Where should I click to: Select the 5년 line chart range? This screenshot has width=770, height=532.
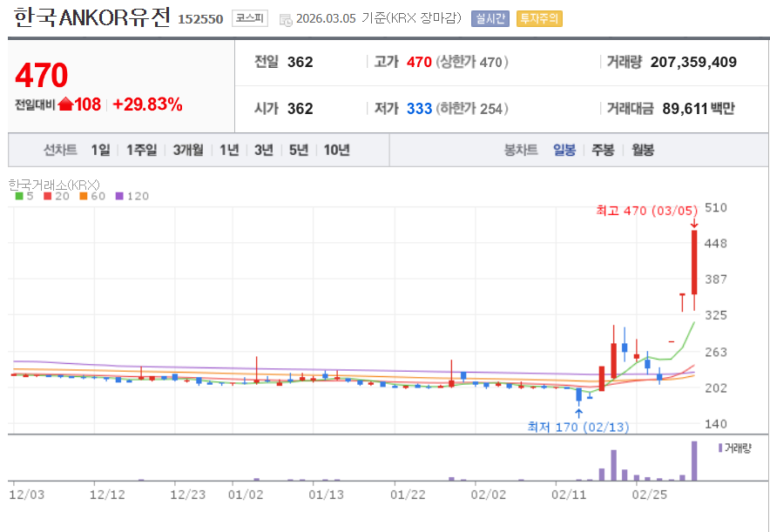click(x=299, y=150)
